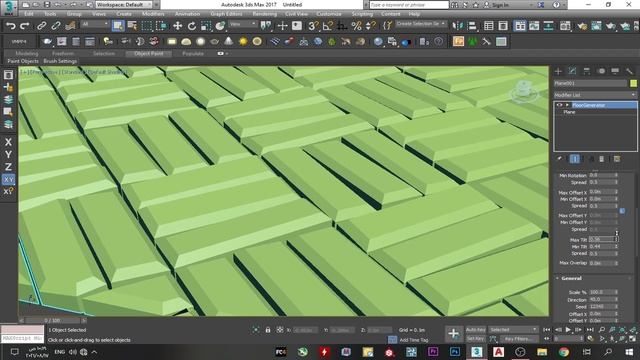Toggle Show End Result in modifier stack
Image resolution: width=640 pixels, height=360 pixels.
[x=574, y=159]
